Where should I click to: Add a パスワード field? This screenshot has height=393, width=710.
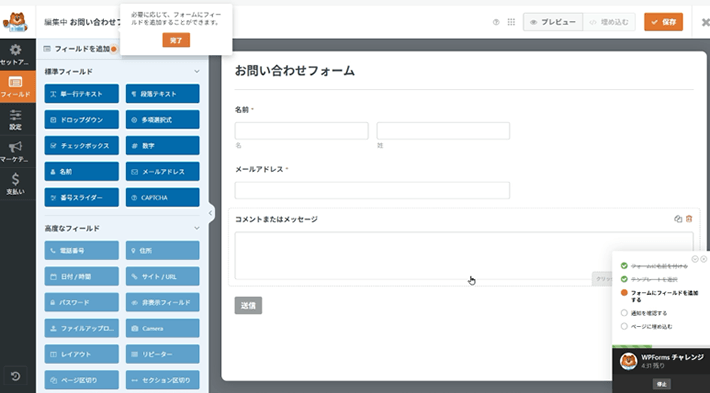point(82,302)
